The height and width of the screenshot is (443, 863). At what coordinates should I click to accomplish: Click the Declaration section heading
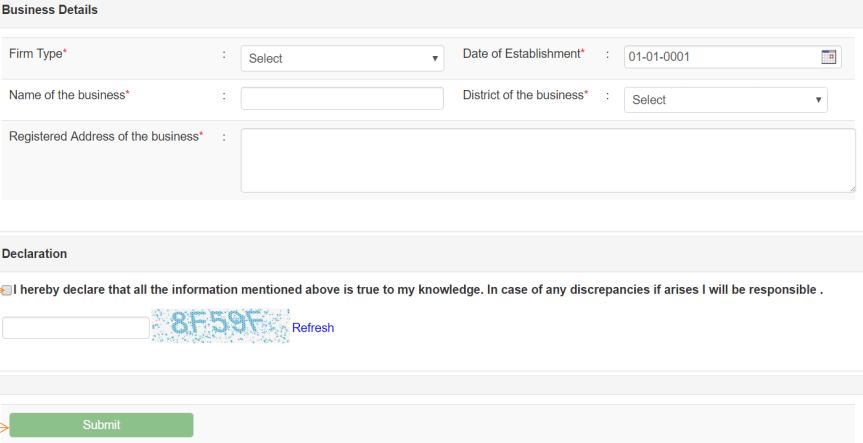tap(34, 254)
